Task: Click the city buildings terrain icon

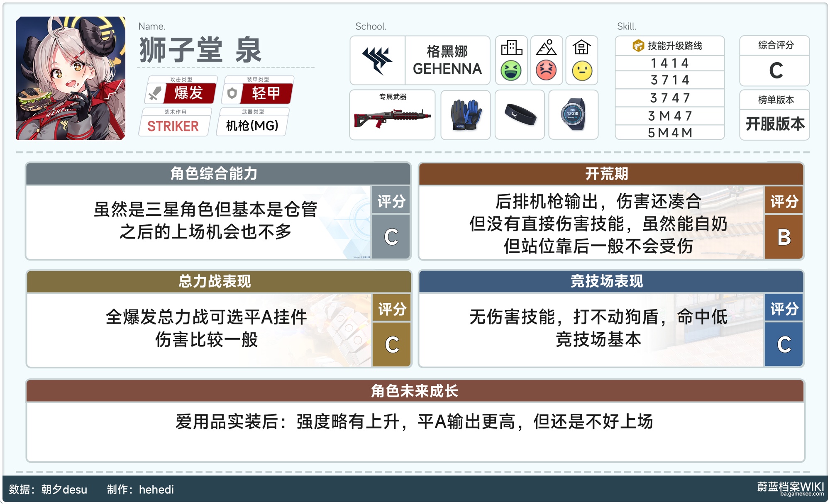Action: click(x=511, y=48)
